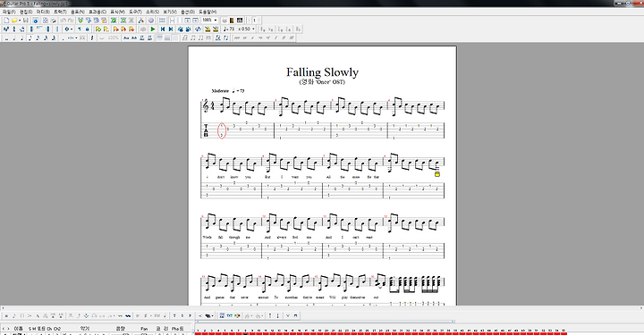The width and height of the screenshot is (644, 335).
Task: Open the guitar tuner icon
Action: pos(140,20)
